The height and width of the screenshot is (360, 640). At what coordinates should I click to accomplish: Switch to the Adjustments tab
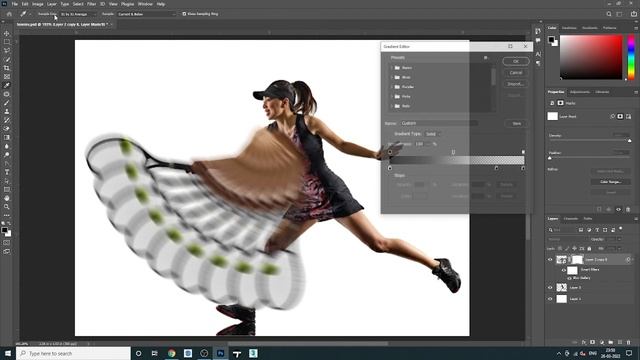(x=580, y=92)
